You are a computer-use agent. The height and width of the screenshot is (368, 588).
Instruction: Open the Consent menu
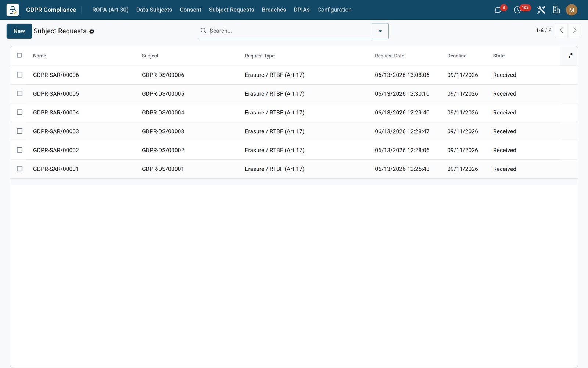pyautogui.click(x=190, y=10)
